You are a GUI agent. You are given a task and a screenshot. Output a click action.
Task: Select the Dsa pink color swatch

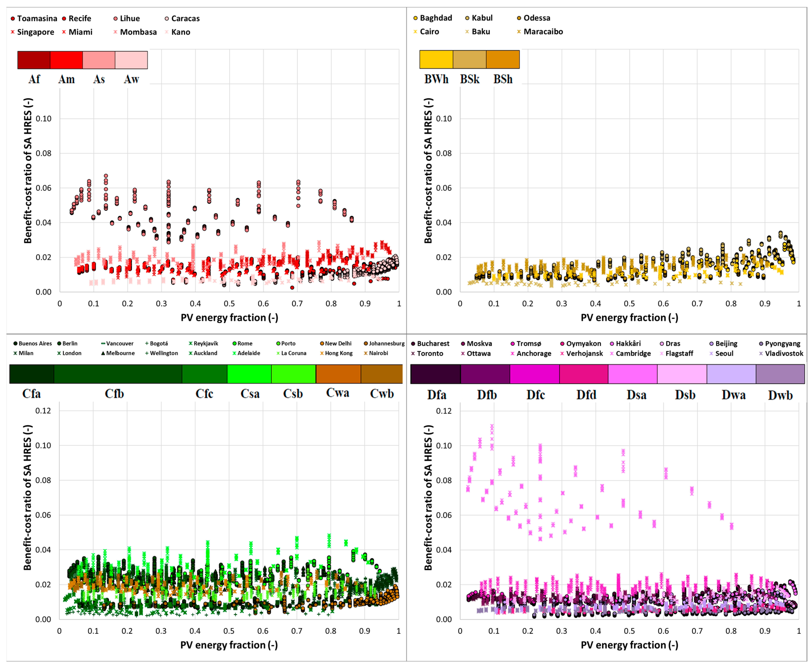click(632, 374)
